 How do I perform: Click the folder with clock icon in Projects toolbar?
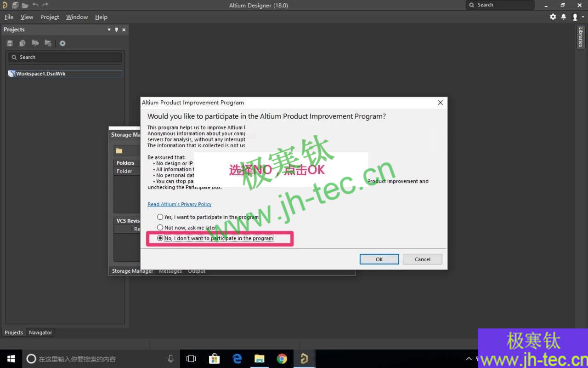(x=48, y=43)
